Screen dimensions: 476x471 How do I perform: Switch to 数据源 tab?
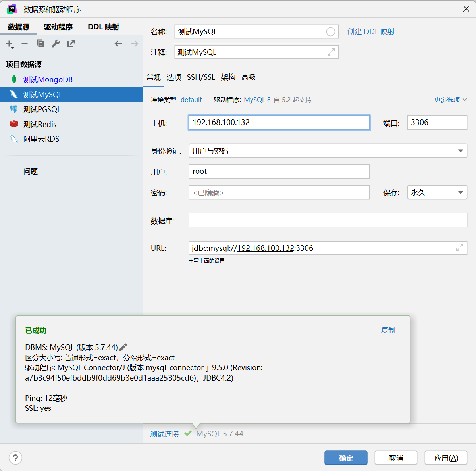click(19, 27)
